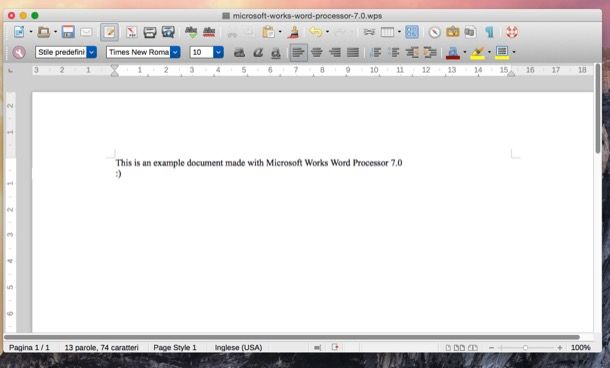Click the Save document floppy icon

coord(68,32)
